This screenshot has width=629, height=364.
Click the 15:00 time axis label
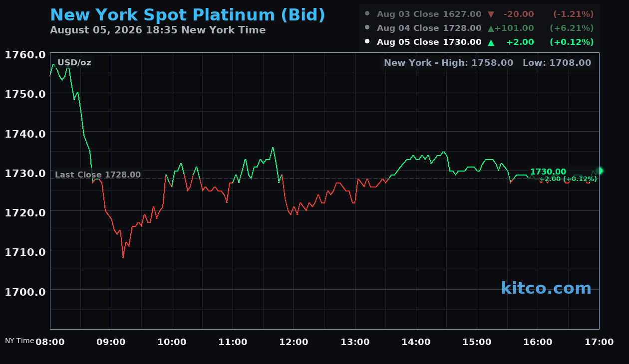click(x=477, y=342)
